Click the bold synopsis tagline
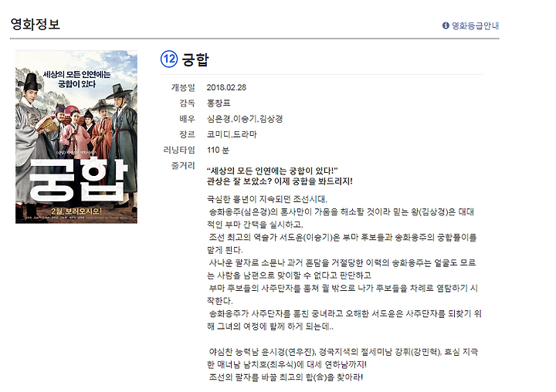 coord(280,176)
